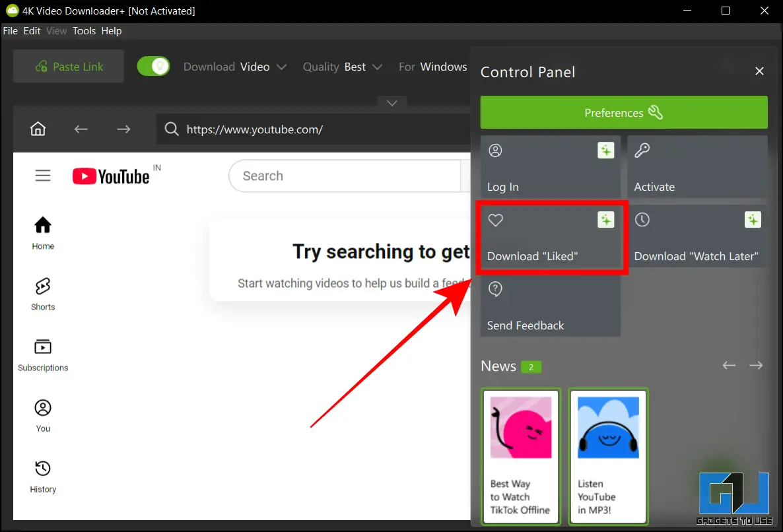Open History in YouTube sidebar
The height and width of the screenshot is (532, 783).
[x=43, y=477]
